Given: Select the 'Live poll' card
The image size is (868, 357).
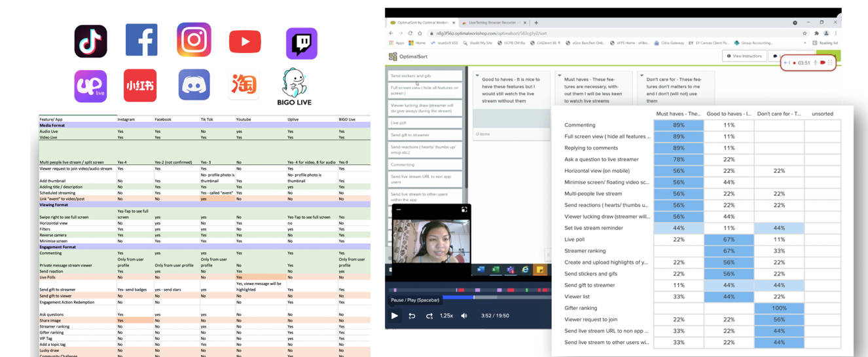Looking at the screenshot, I should [425, 122].
